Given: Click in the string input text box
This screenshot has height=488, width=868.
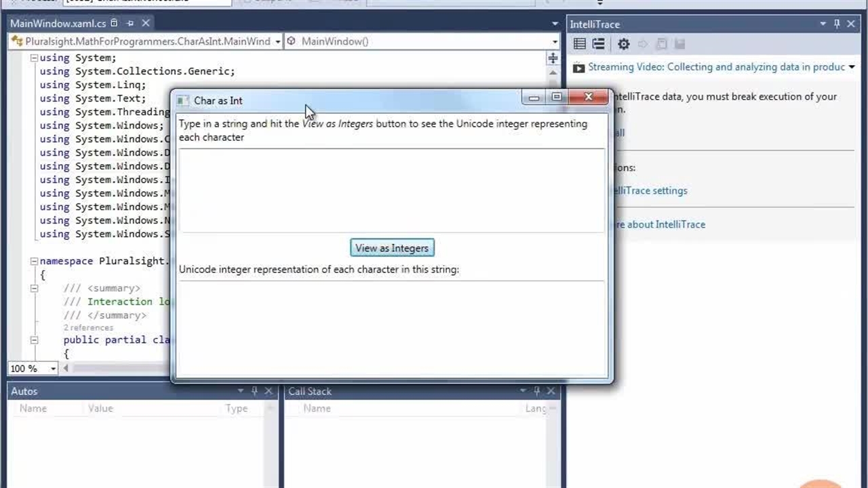Looking at the screenshot, I should (x=391, y=190).
